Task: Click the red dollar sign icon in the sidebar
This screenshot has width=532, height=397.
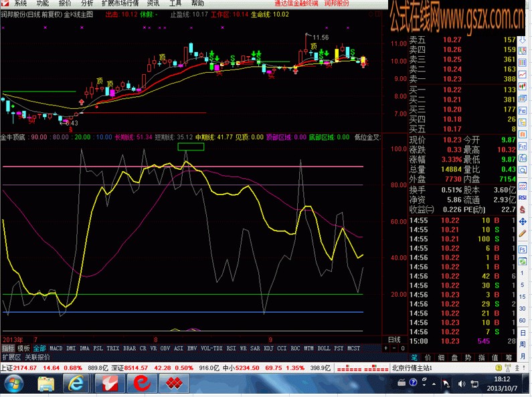Action: coord(523,209)
